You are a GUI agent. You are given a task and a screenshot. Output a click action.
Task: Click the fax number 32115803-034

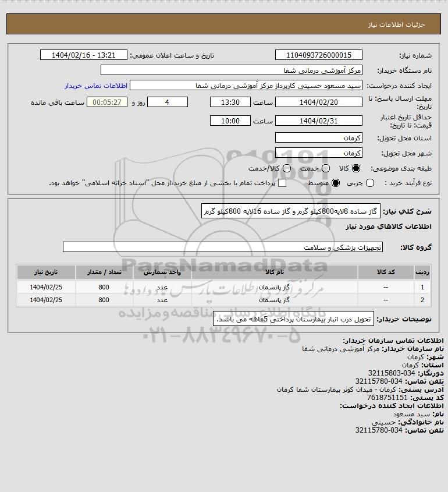[392, 373]
